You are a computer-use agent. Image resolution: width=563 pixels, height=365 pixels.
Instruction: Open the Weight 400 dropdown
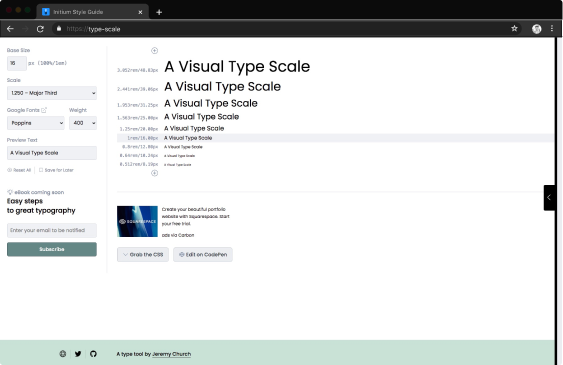tap(83, 123)
